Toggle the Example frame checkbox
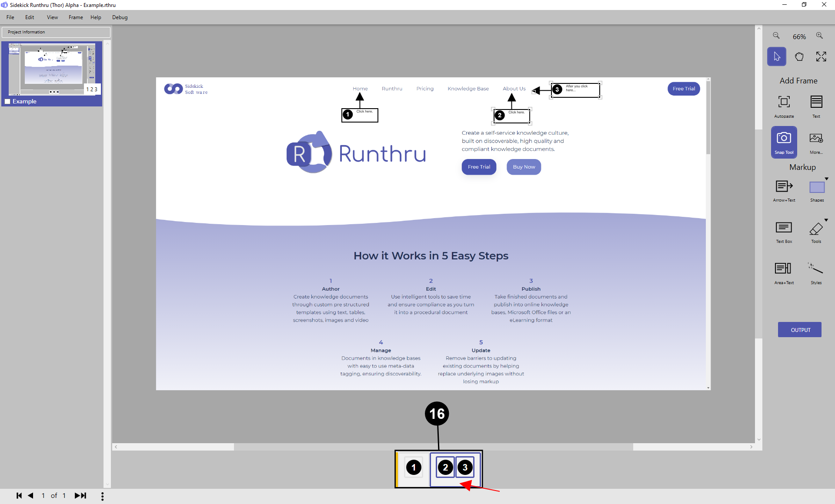The image size is (835, 504). (x=7, y=101)
